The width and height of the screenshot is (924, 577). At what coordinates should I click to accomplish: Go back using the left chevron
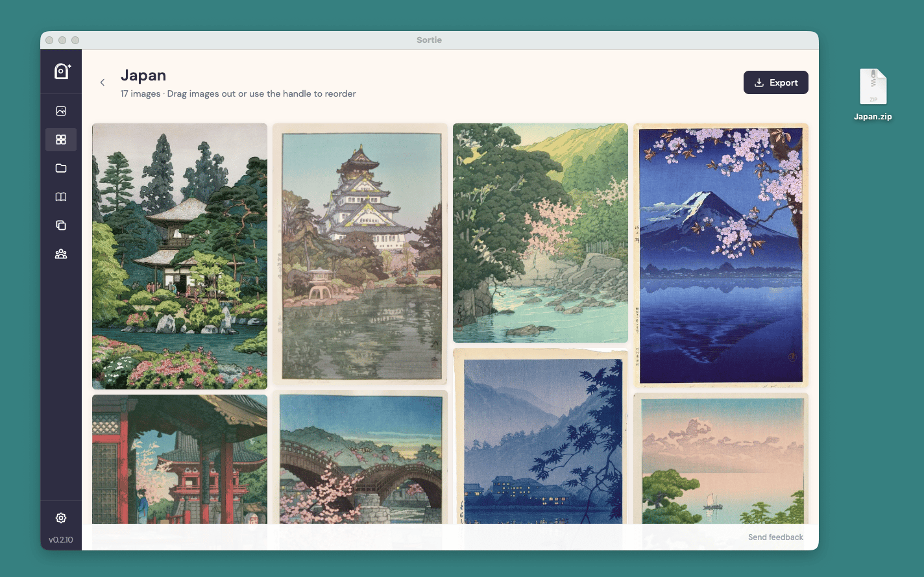[103, 82]
